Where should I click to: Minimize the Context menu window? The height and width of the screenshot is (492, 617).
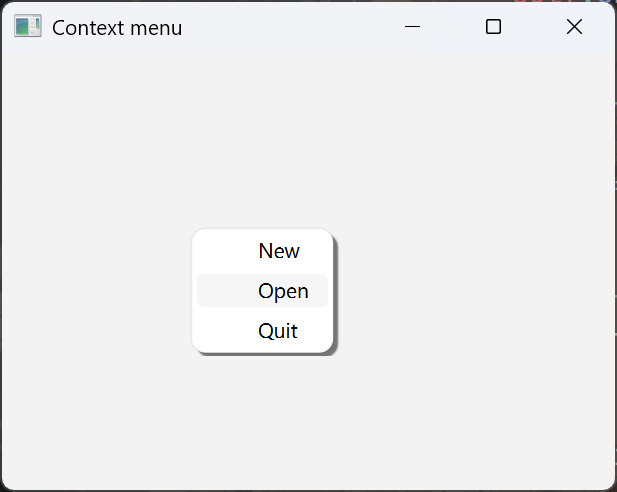coord(412,27)
